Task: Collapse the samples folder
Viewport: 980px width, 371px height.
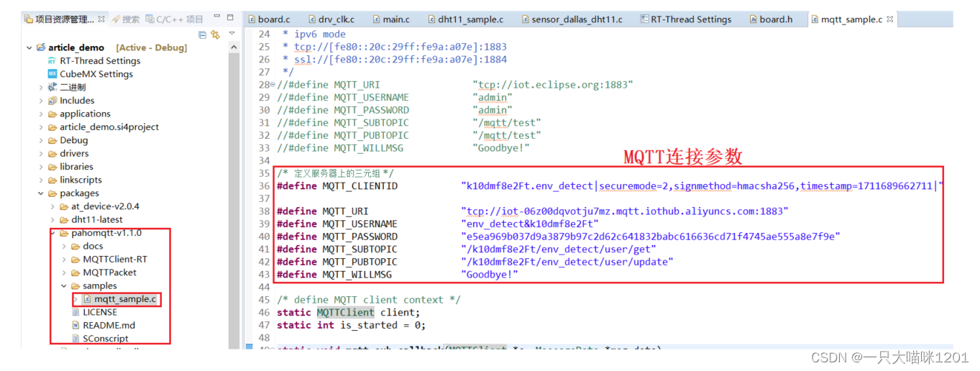Action: pyautogui.click(x=64, y=285)
